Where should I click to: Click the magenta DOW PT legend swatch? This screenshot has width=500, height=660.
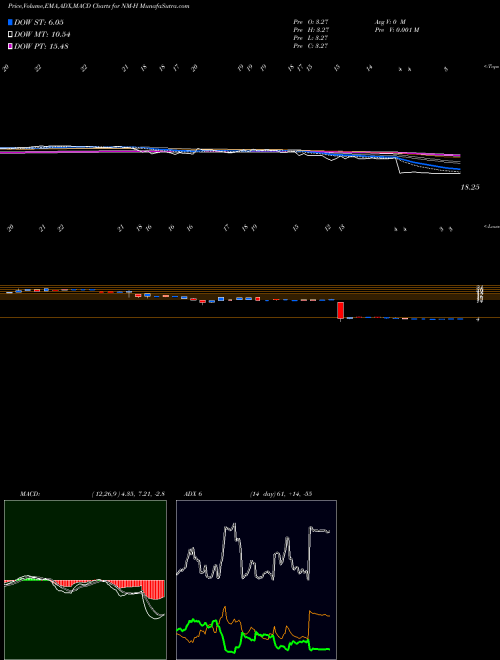click(10, 46)
